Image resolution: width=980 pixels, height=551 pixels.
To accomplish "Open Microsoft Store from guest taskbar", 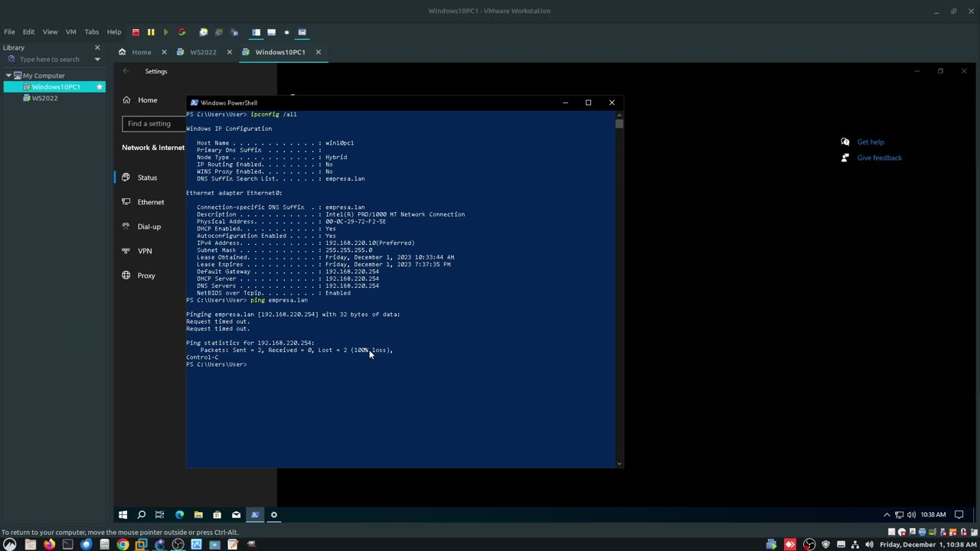I will [217, 515].
